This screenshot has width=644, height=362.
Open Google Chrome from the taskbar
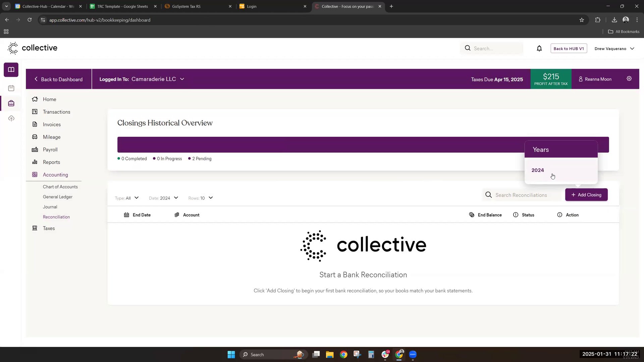(x=343, y=355)
